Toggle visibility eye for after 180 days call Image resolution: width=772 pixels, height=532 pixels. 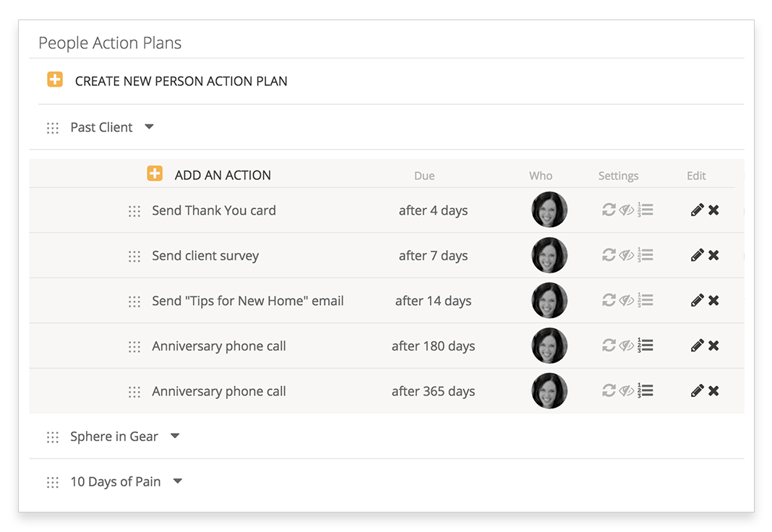click(x=626, y=346)
